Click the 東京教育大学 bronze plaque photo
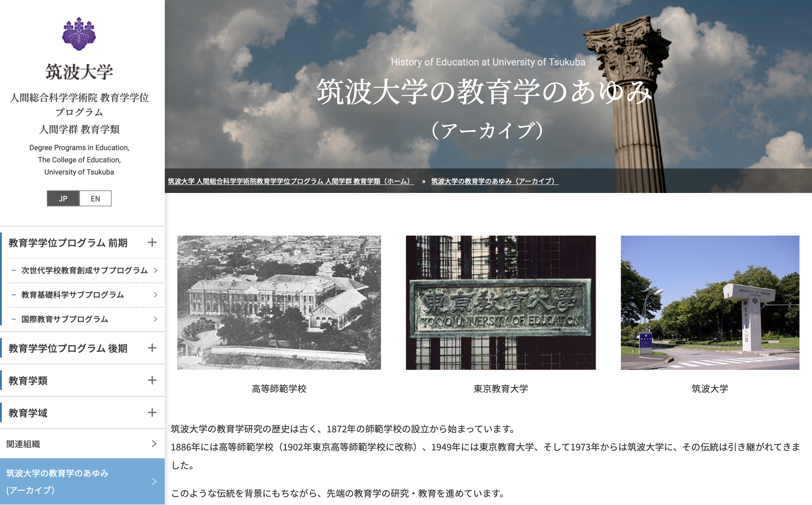The width and height of the screenshot is (812, 505). pyautogui.click(x=501, y=302)
